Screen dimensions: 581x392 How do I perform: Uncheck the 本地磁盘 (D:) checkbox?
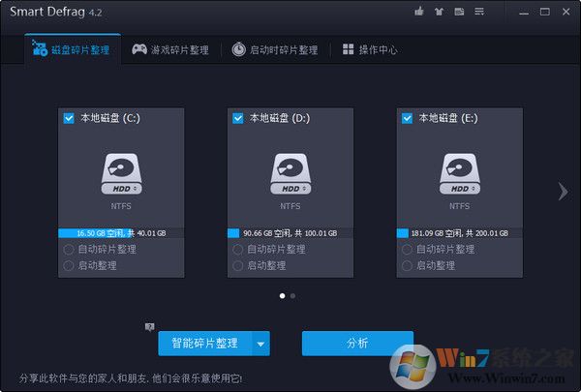click(237, 118)
